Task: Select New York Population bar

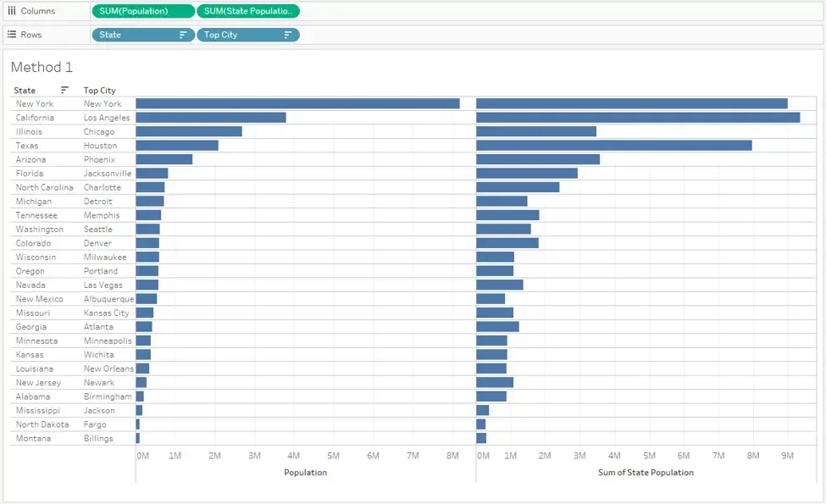Action: pos(297,103)
